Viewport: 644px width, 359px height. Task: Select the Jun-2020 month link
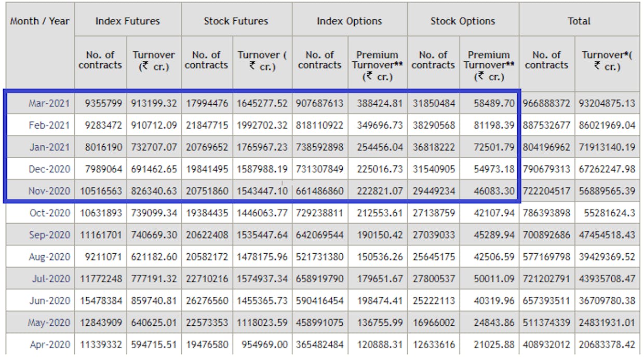click(50, 300)
